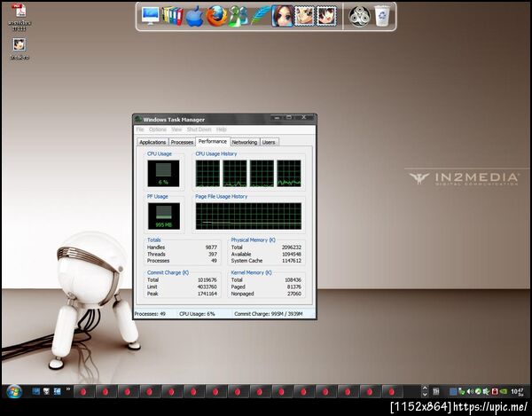Click the blue square tray icon

pos(453,391)
